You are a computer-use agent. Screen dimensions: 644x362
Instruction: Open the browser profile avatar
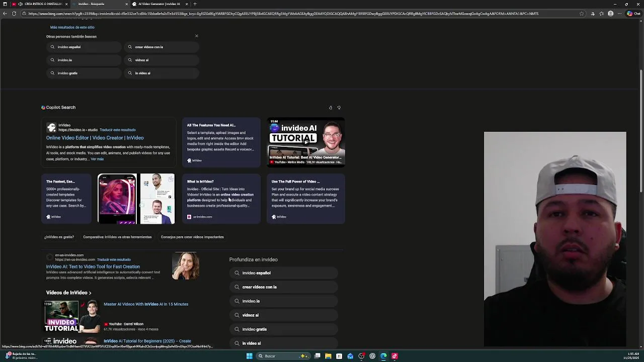611,14
